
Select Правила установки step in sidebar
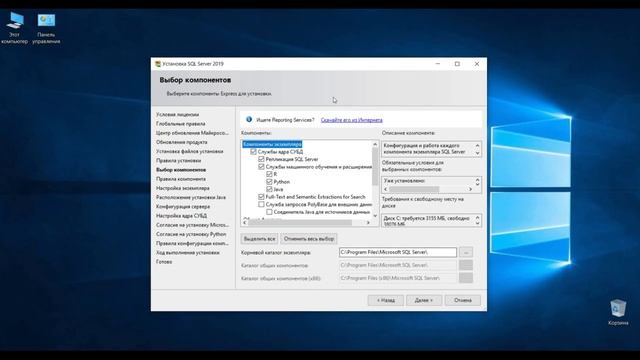pos(178,160)
